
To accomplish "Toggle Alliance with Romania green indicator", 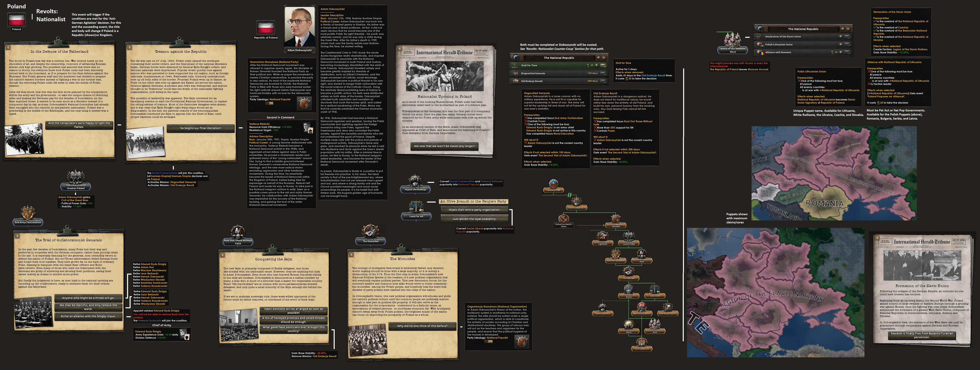I will click(840, 52).
